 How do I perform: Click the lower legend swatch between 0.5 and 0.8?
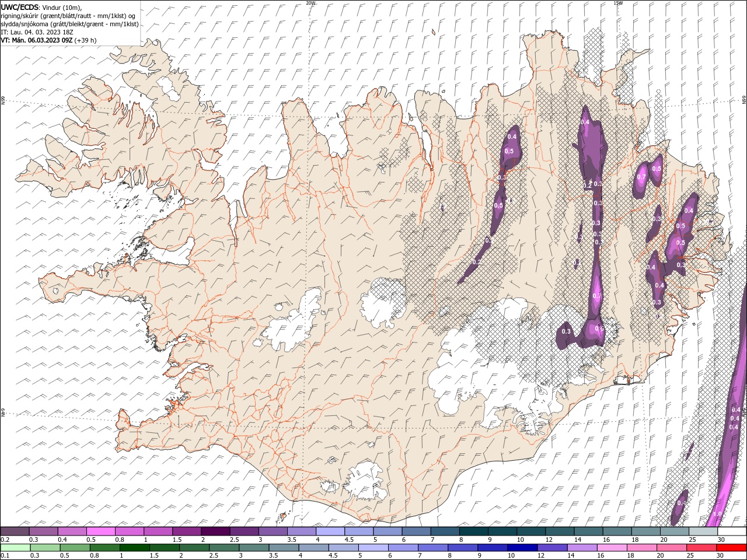click(x=75, y=548)
